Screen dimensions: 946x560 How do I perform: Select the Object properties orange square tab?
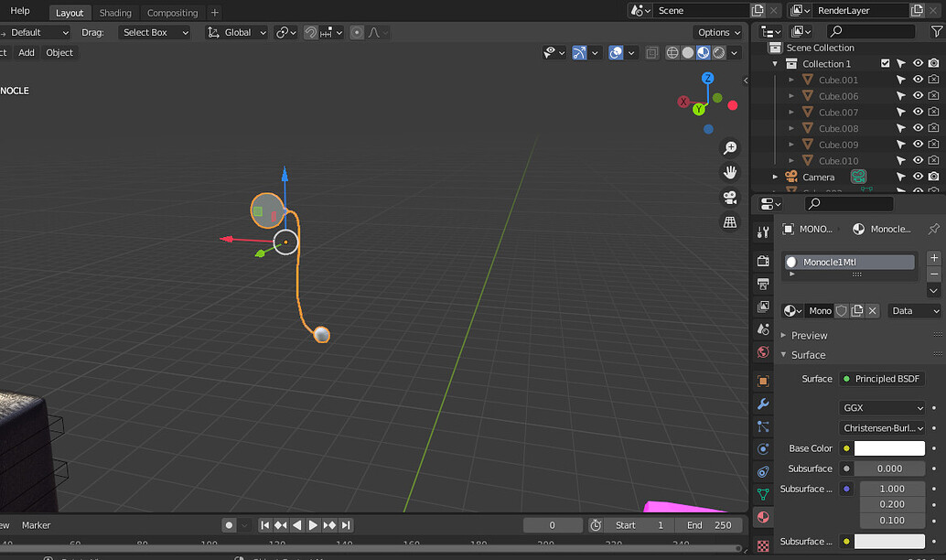(x=763, y=379)
